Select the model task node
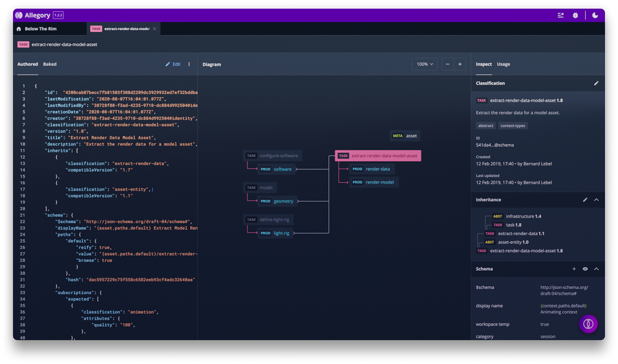This screenshot has height=364, width=618. [260, 187]
